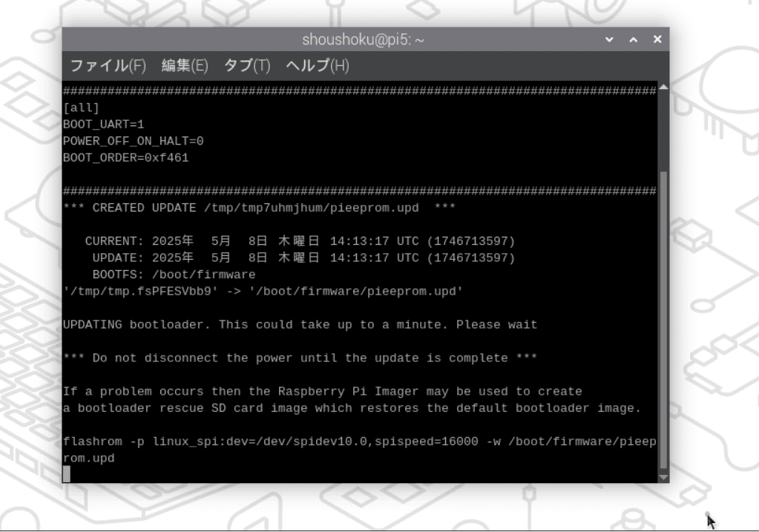The height and width of the screenshot is (532, 759).
Task: Open the ヘルプ(H) menu
Action: (317, 66)
